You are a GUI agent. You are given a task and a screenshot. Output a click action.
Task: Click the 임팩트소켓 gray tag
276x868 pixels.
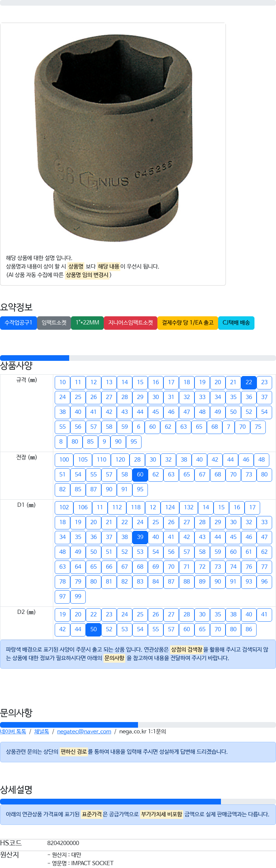coord(54,323)
